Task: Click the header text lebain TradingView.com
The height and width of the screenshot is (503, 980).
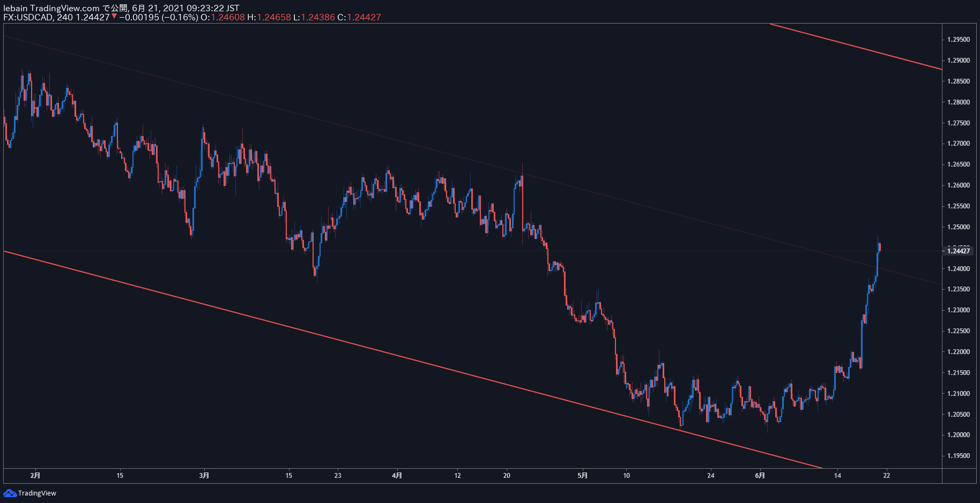Action: click(51, 8)
